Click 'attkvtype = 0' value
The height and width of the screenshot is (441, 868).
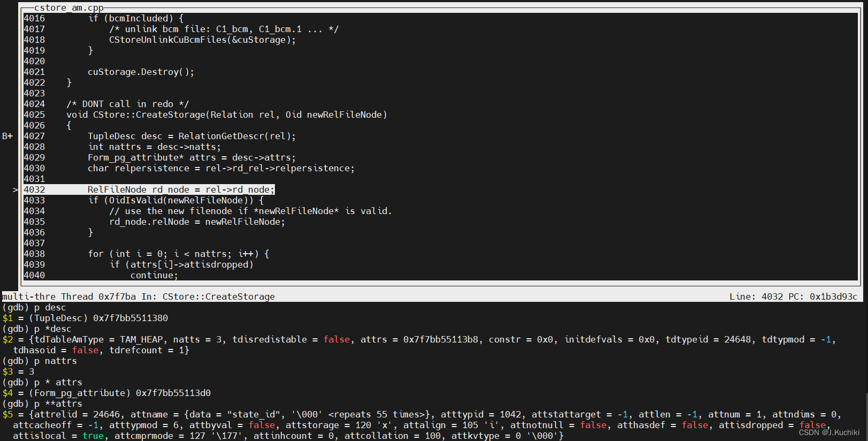pyautogui.click(x=486, y=436)
